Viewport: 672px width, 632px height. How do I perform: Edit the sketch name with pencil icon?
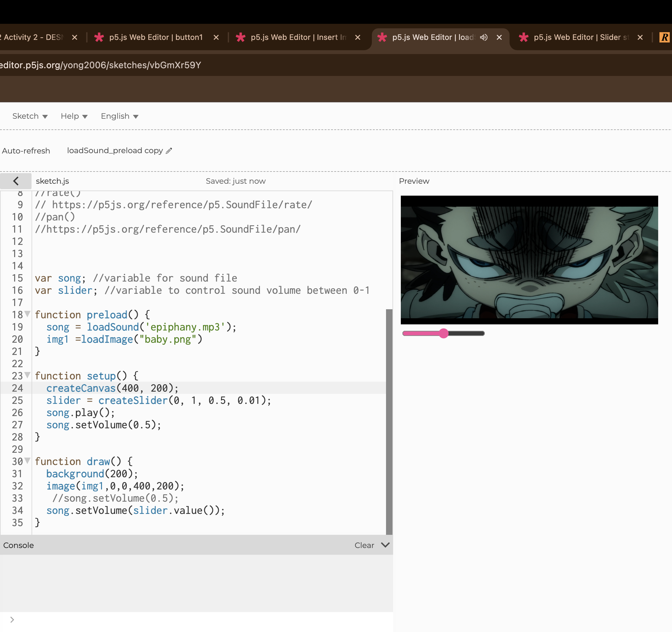(169, 151)
